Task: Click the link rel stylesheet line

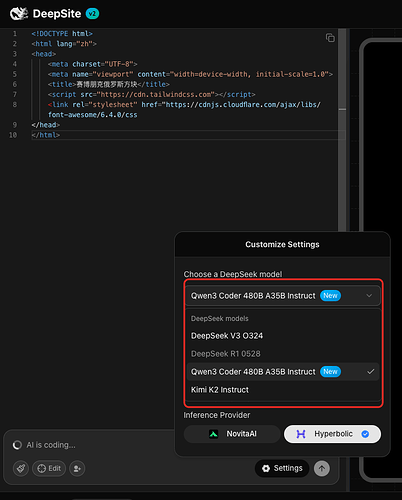Action: click(184, 105)
